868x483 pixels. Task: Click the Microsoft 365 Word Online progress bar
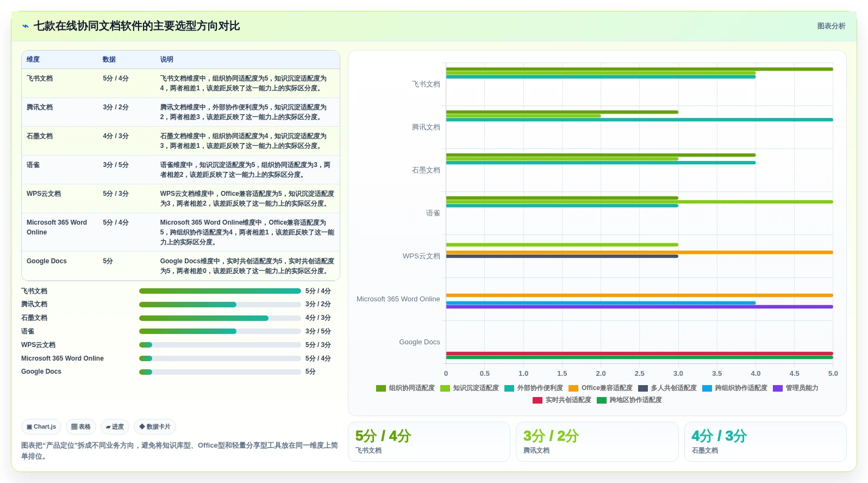220,358
